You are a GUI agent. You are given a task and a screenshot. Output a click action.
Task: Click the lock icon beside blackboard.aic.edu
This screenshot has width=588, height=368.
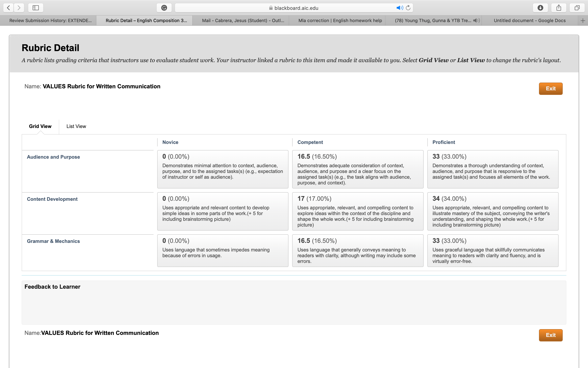coord(271,8)
